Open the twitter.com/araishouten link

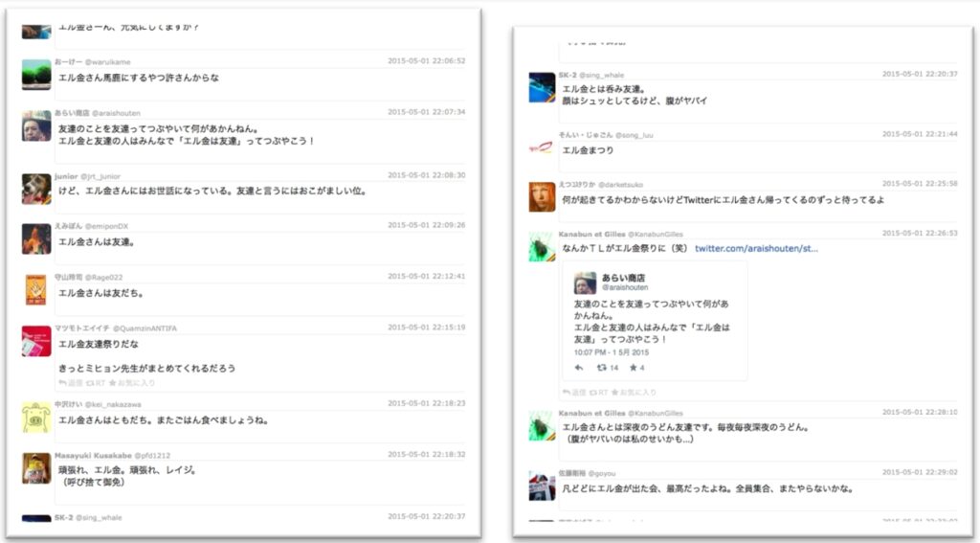(x=756, y=248)
